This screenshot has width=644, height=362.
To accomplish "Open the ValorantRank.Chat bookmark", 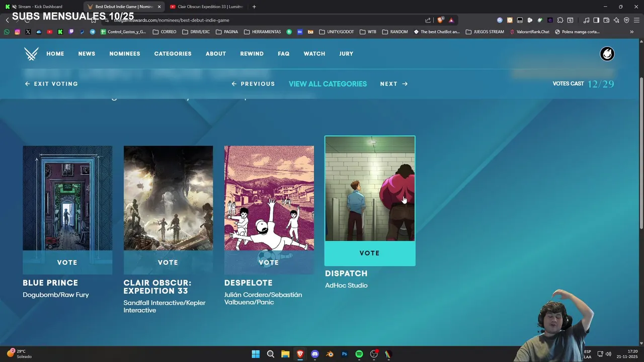I will [x=529, y=32].
